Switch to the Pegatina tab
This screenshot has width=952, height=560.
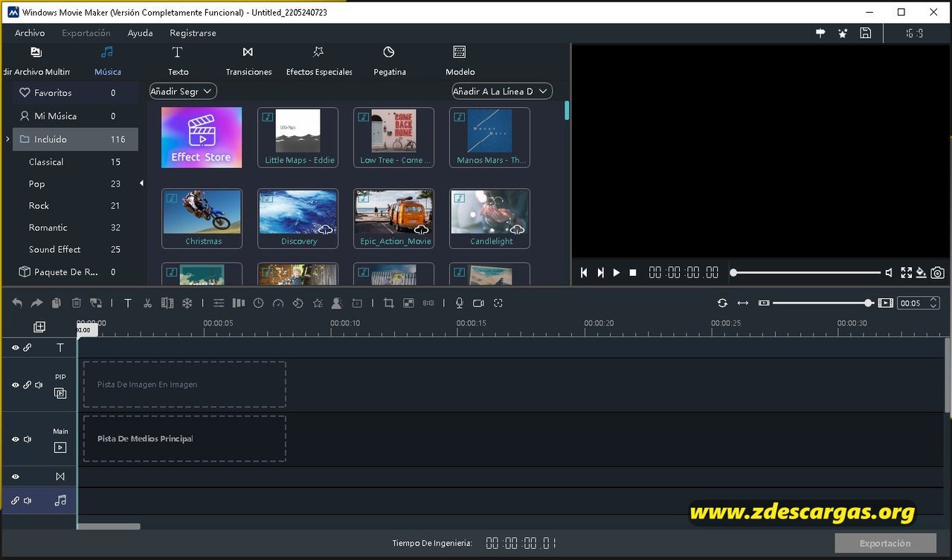(x=389, y=61)
